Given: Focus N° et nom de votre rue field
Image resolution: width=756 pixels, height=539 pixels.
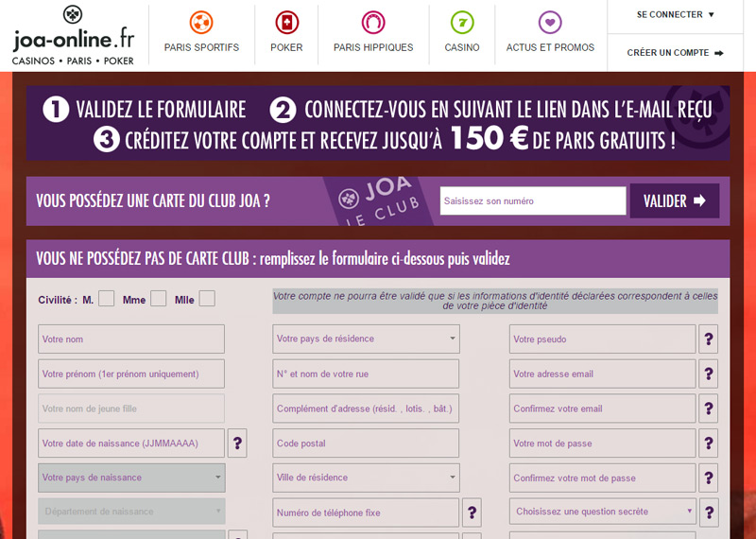Looking at the screenshot, I should [x=366, y=374].
